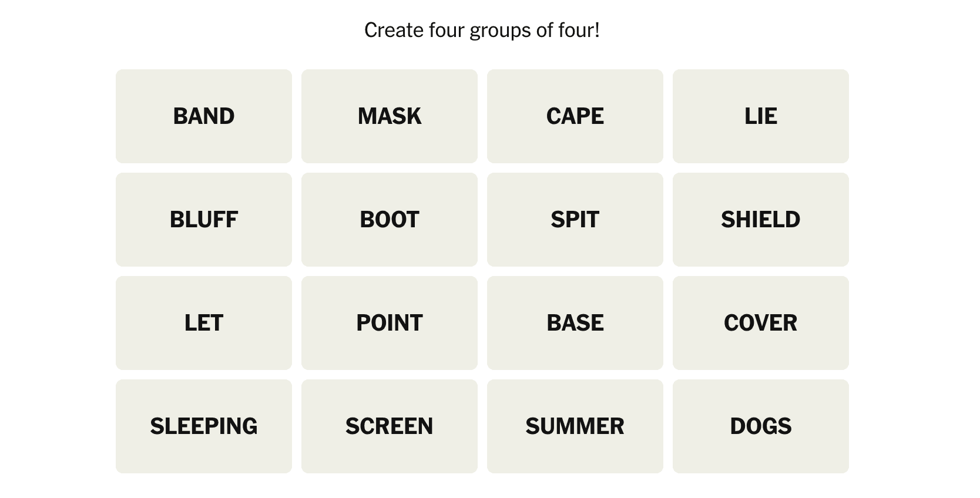
Task: Pick the LET tile
Action: tap(204, 323)
